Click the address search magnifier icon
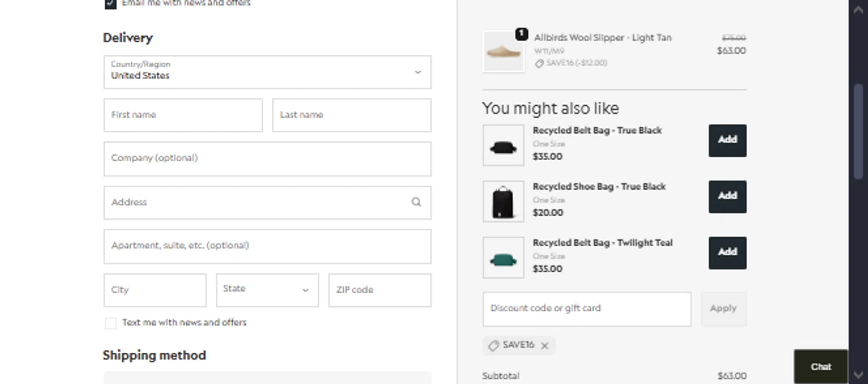This screenshot has height=384, width=868. pyautogui.click(x=416, y=202)
